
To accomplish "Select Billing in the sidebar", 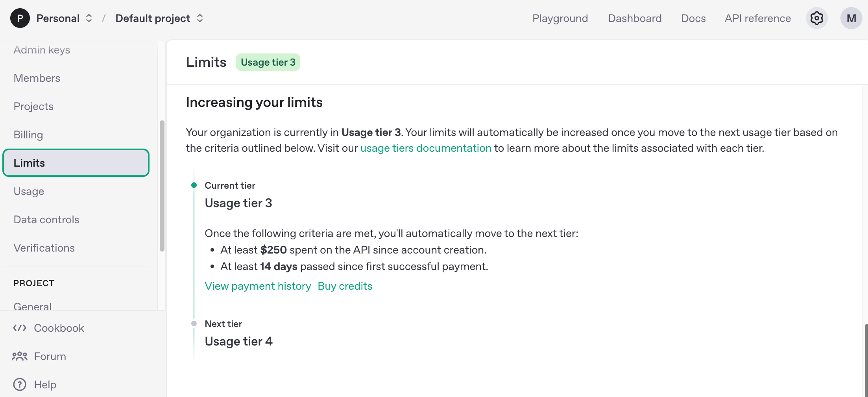I will (x=28, y=134).
